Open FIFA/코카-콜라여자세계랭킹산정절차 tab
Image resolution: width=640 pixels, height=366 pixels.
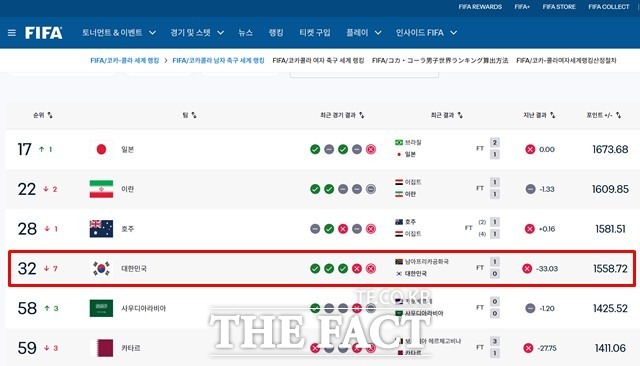tap(566, 60)
